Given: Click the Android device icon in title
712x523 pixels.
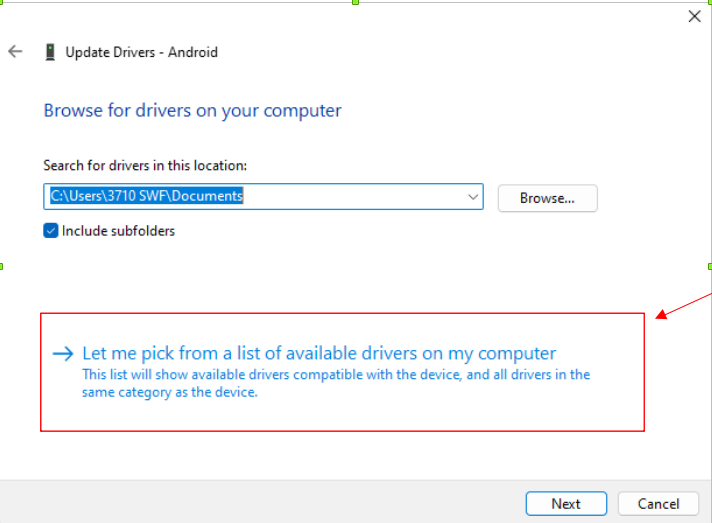Looking at the screenshot, I should (50, 52).
